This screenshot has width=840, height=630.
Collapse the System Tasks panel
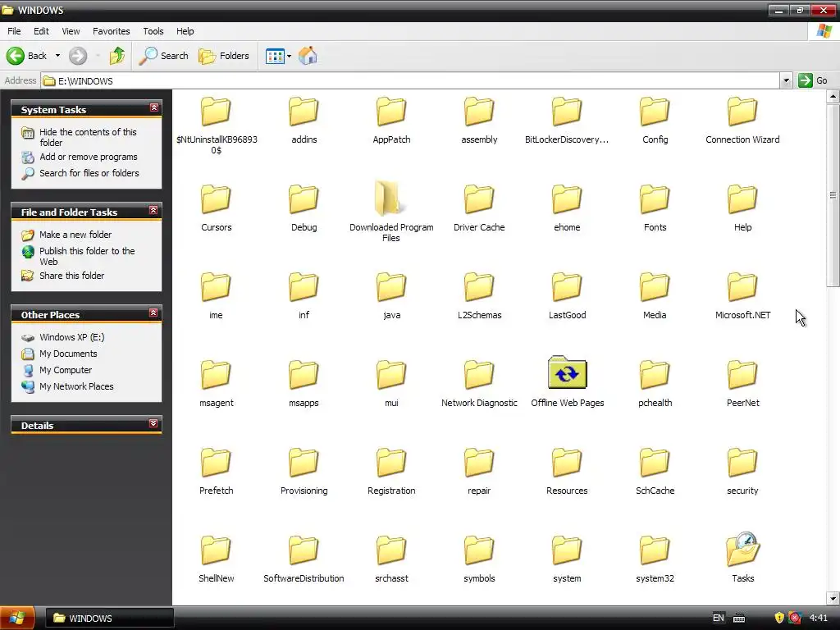coord(153,108)
